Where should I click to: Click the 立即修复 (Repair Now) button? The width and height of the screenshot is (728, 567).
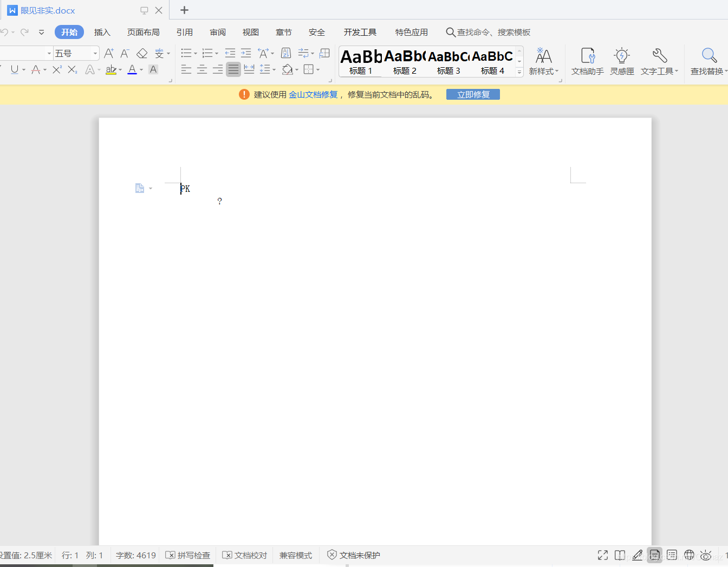[473, 94]
